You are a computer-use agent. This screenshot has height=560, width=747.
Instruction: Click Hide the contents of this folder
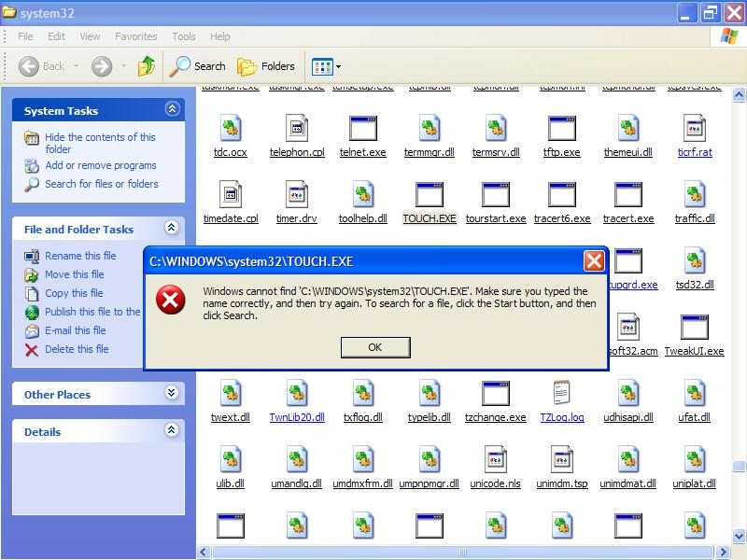coord(100,143)
